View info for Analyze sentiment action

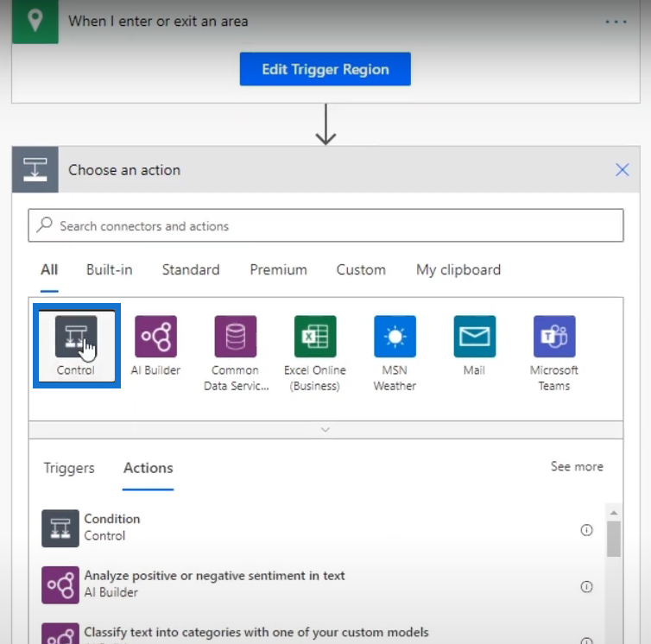586,587
